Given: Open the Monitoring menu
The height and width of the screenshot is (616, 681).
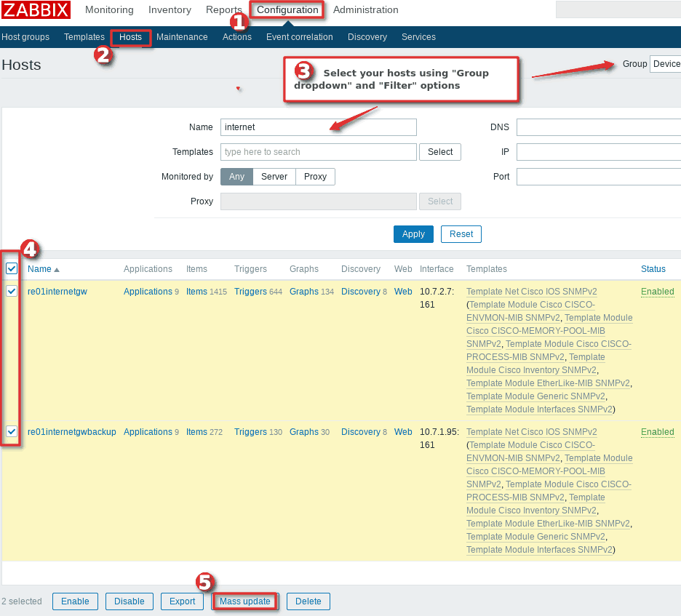Looking at the screenshot, I should click(109, 10).
